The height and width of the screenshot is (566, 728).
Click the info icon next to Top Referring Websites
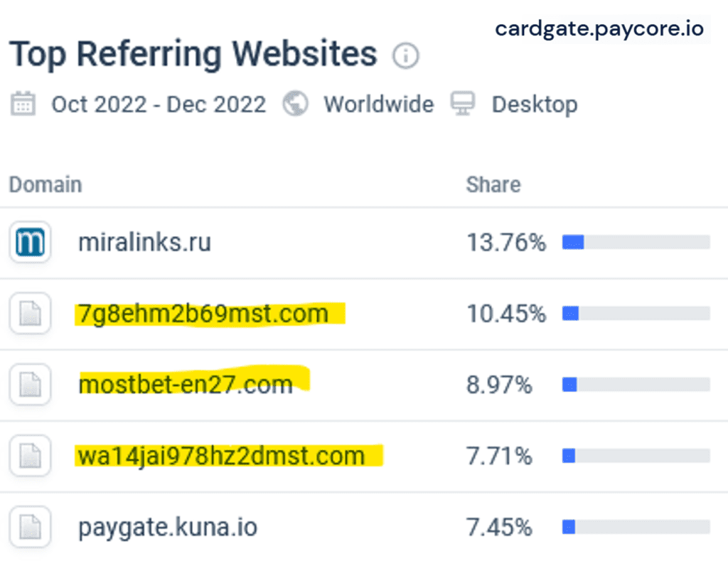(405, 55)
